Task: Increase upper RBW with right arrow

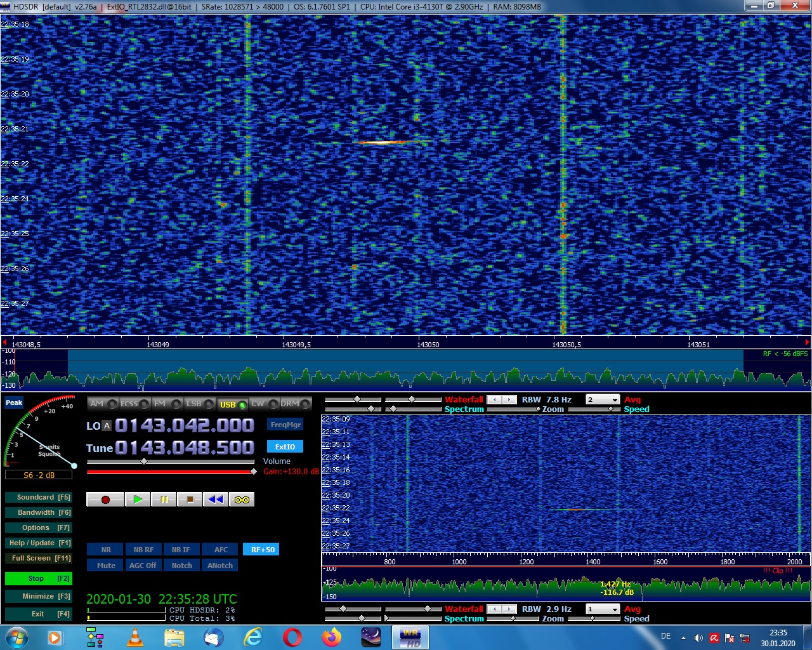Action: 509,400
